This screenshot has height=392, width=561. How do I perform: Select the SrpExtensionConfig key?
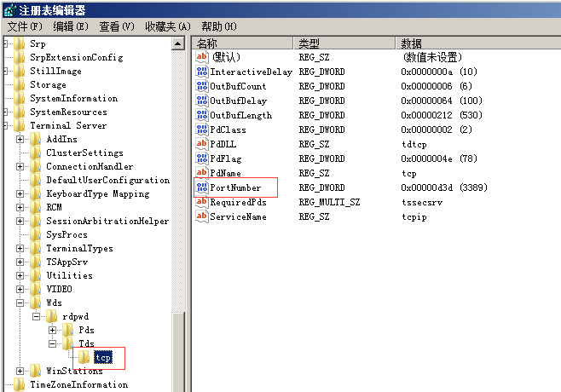(77, 57)
